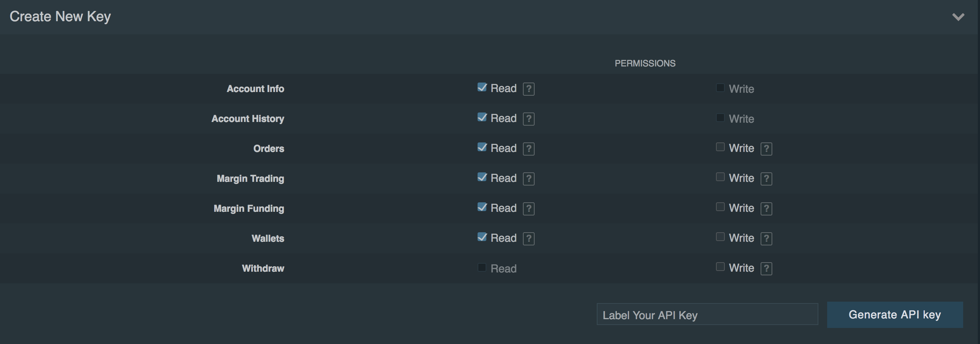Show help for Margin Funding Read

[x=528, y=209]
